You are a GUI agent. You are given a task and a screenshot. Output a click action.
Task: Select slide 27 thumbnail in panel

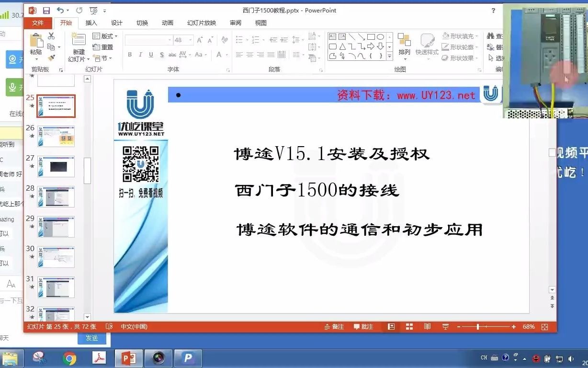pos(56,166)
